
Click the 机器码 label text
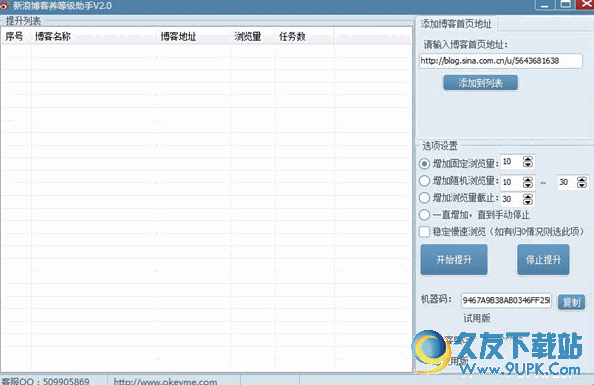[x=436, y=299]
